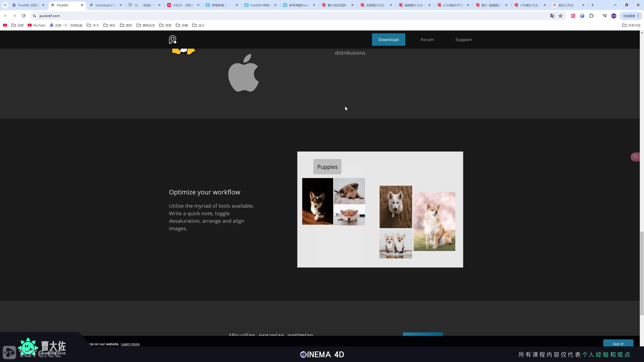644x362 pixels.
Task: Open the 学习 bookmark folder
Action: (93, 25)
